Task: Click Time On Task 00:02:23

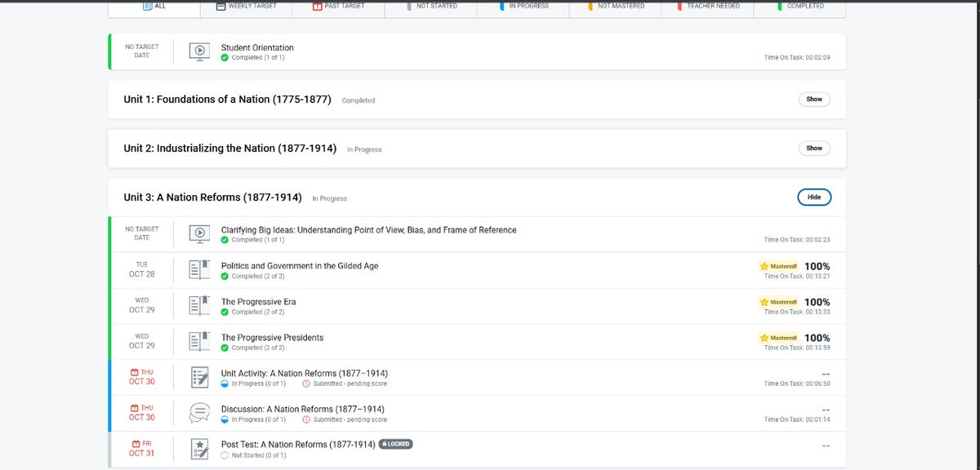Action: coord(797,240)
